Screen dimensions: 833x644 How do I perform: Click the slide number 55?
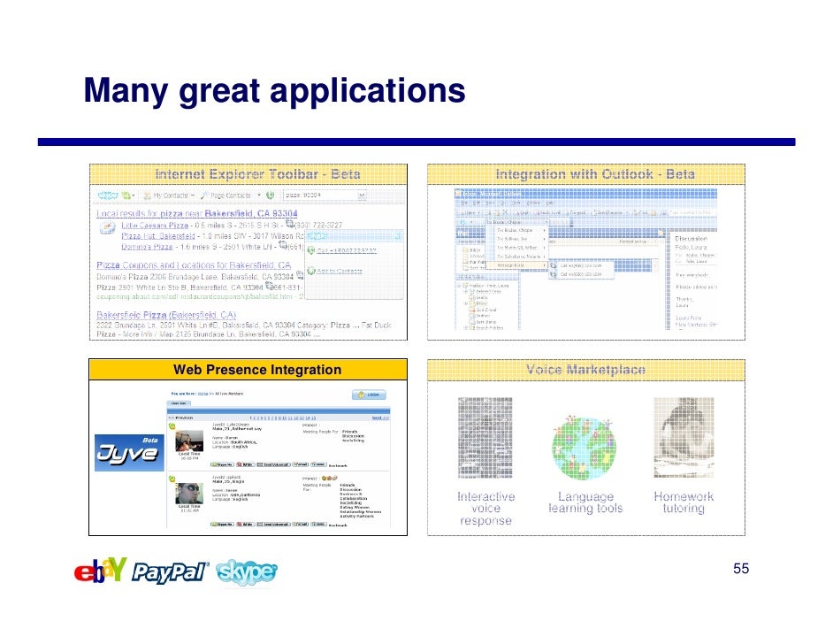[x=741, y=569]
